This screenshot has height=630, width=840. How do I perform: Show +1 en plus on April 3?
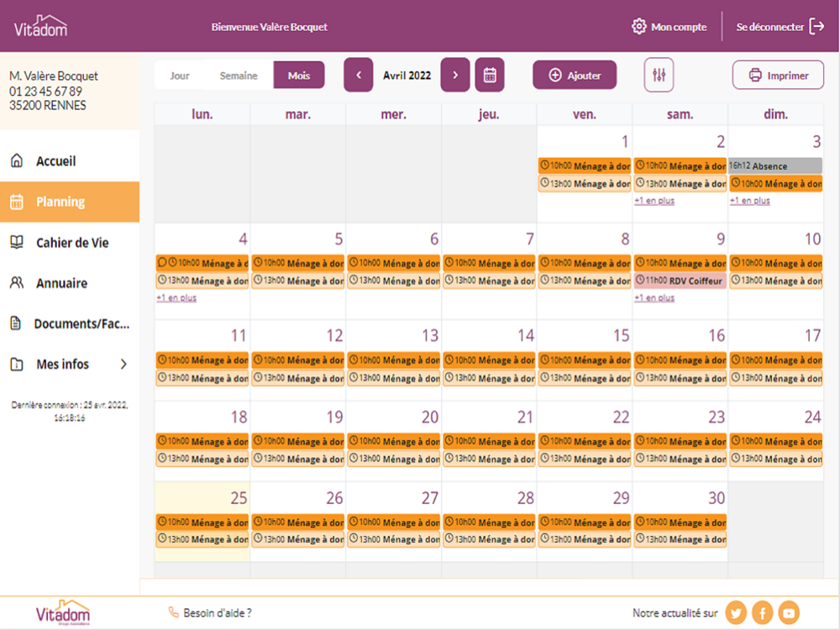pyautogui.click(x=749, y=201)
